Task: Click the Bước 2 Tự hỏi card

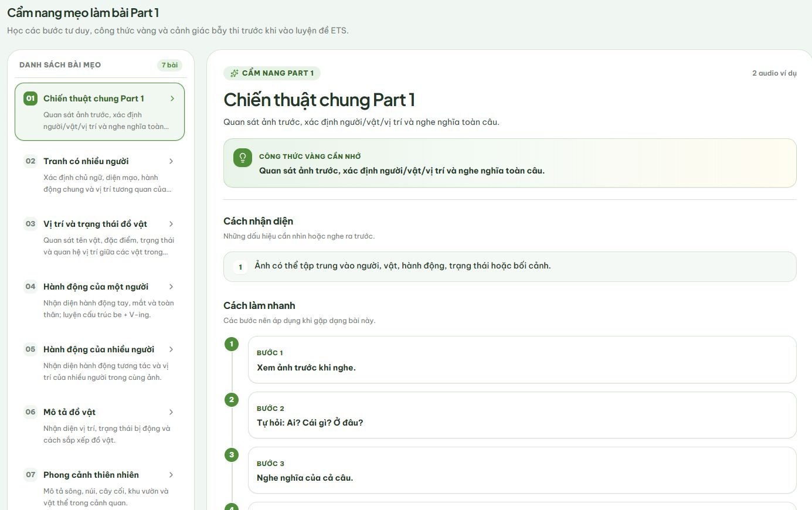Action: pyautogui.click(x=522, y=415)
